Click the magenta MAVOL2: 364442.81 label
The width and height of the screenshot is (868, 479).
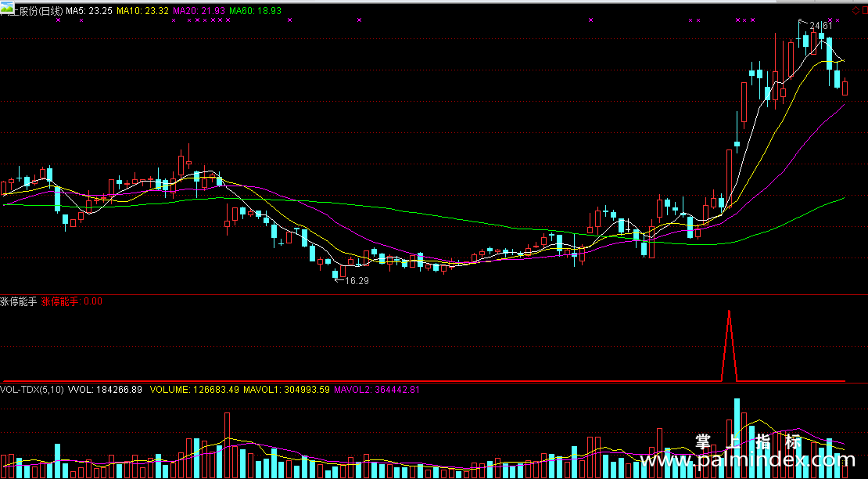[377, 389]
